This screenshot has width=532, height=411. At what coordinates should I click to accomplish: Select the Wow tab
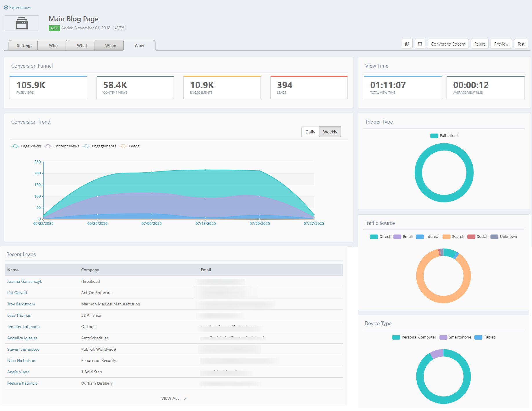pyautogui.click(x=139, y=46)
